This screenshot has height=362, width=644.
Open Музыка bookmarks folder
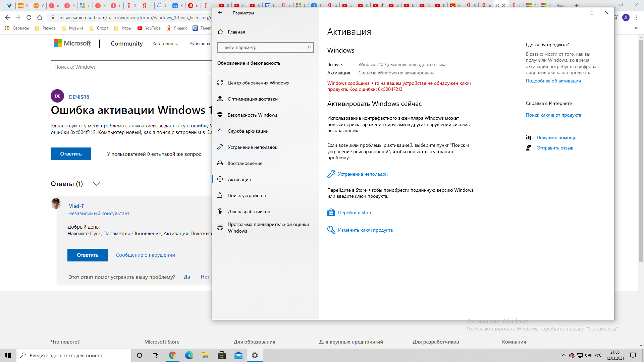point(72,28)
